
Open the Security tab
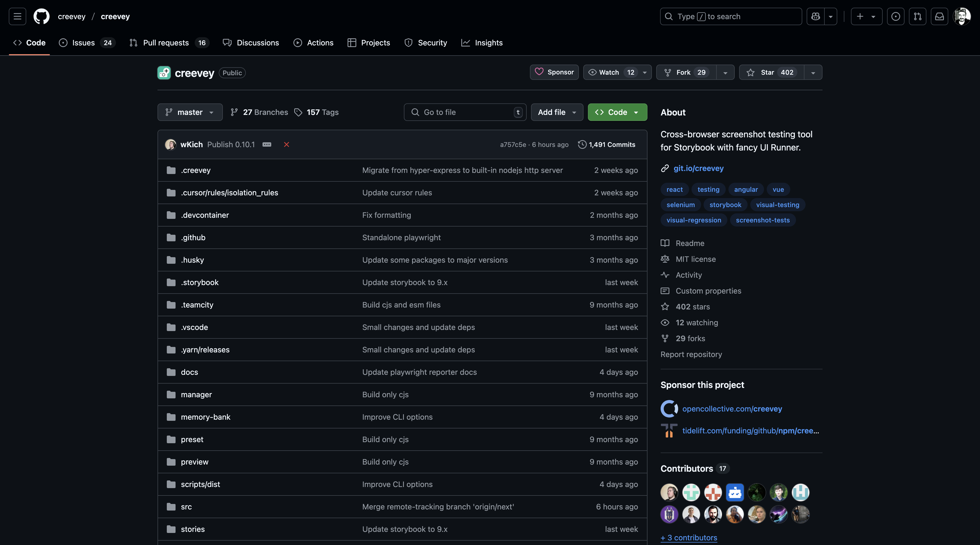click(x=426, y=43)
